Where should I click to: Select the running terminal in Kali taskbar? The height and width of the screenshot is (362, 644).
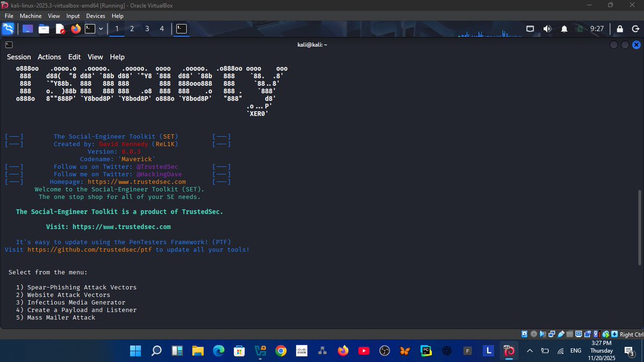[182, 29]
